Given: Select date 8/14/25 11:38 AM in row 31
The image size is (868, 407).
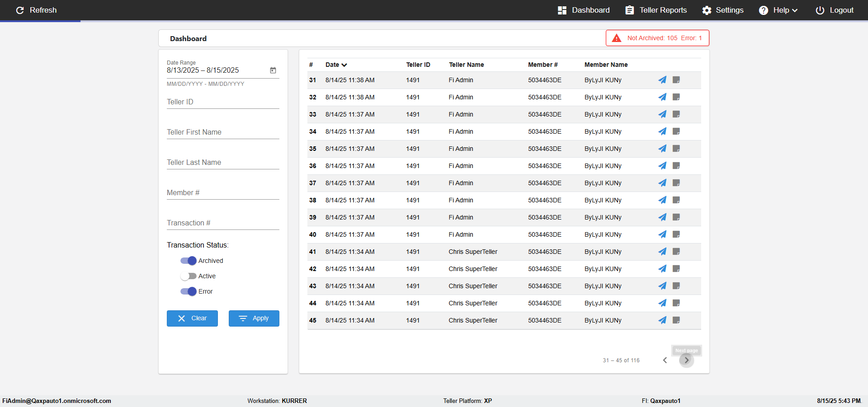Looking at the screenshot, I should click(x=350, y=80).
